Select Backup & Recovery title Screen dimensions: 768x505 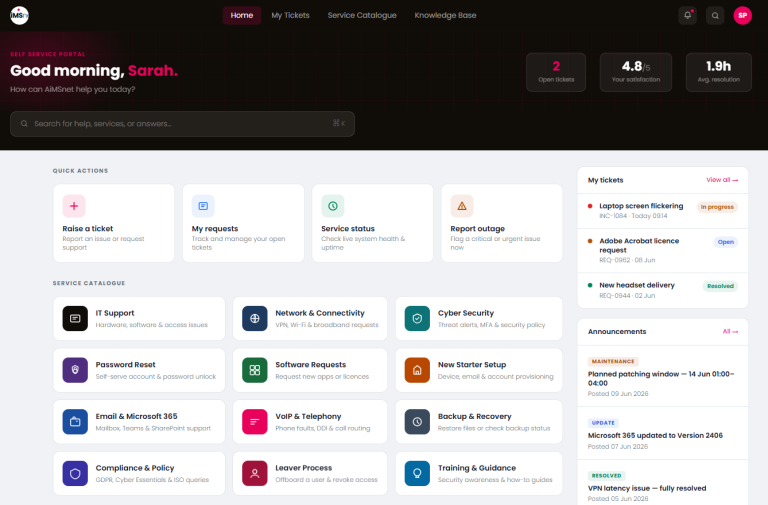coord(475,416)
